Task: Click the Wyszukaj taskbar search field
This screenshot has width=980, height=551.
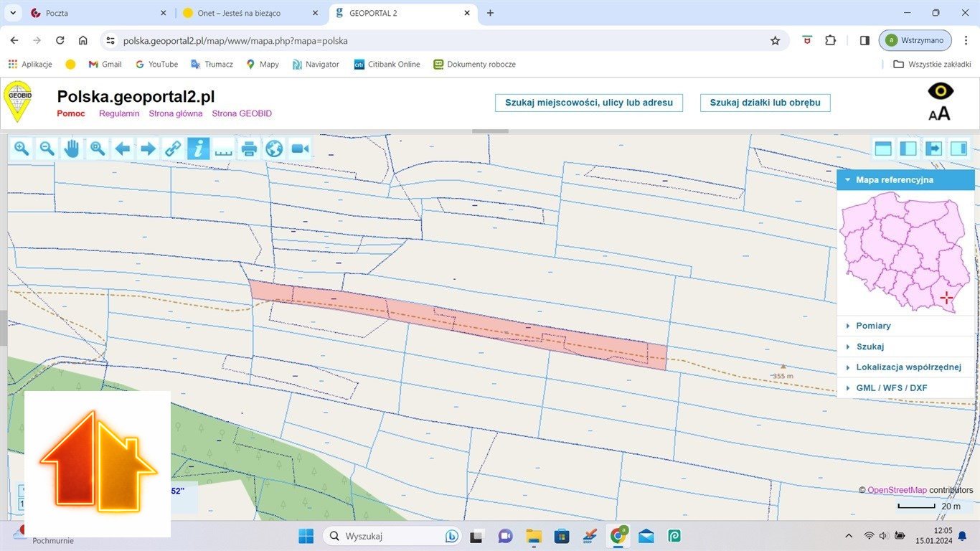Action: click(x=391, y=536)
